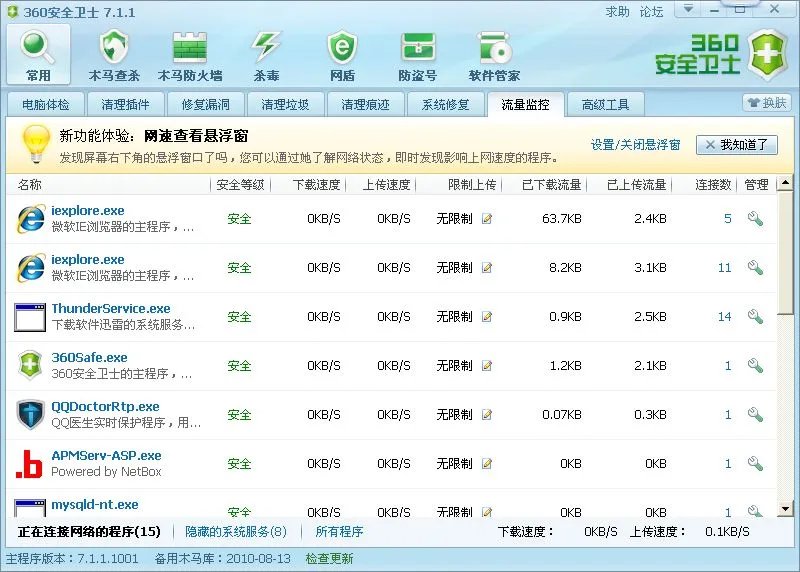Edit upload limit for QQDoctorRtp.exe
Image resolution: width=800 pixels, height=572 pixels.
487,415
